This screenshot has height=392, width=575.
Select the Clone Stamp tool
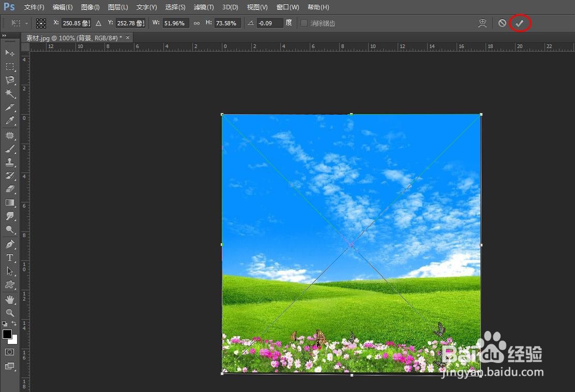pyautogui.click(x=9, y=162)
